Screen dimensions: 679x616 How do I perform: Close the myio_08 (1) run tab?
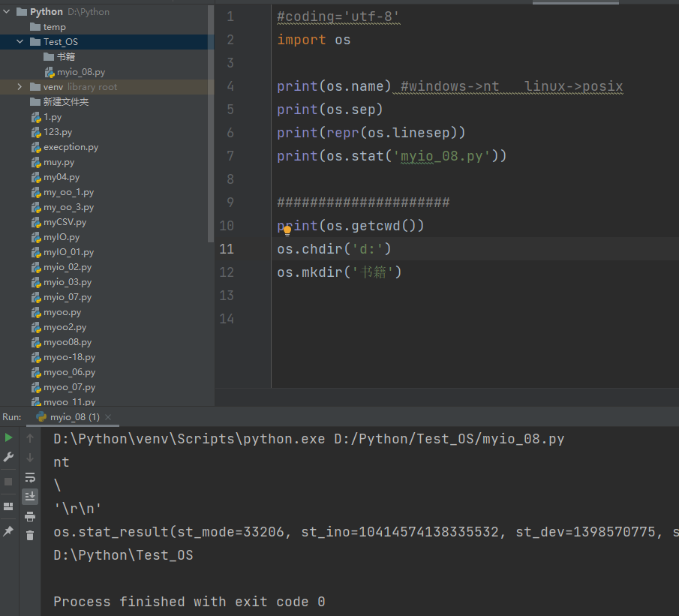tap(108, 416)
